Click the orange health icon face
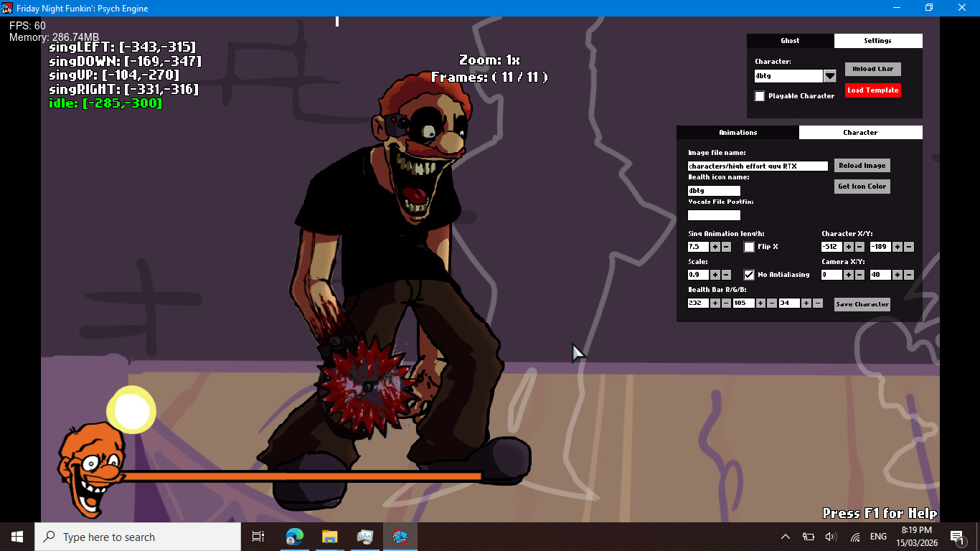980x551 pixels. pos(92,470)
